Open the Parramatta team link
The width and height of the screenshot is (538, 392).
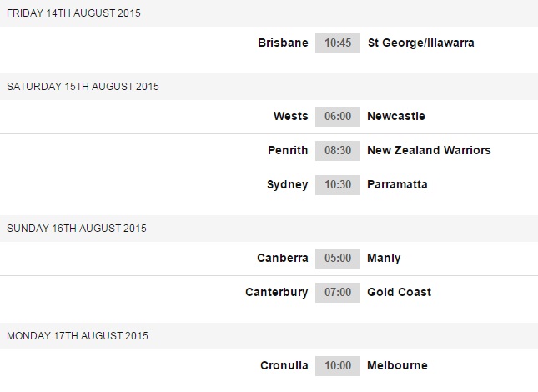(397, 184)
